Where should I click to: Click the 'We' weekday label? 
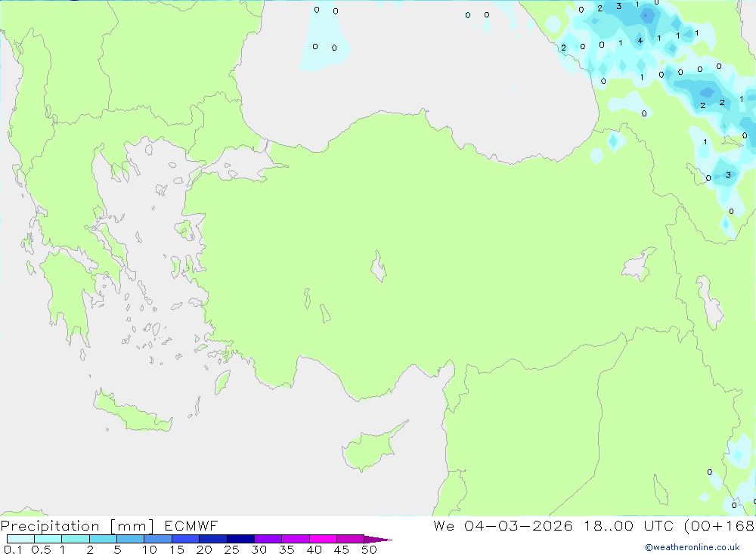tap(444, 525)
